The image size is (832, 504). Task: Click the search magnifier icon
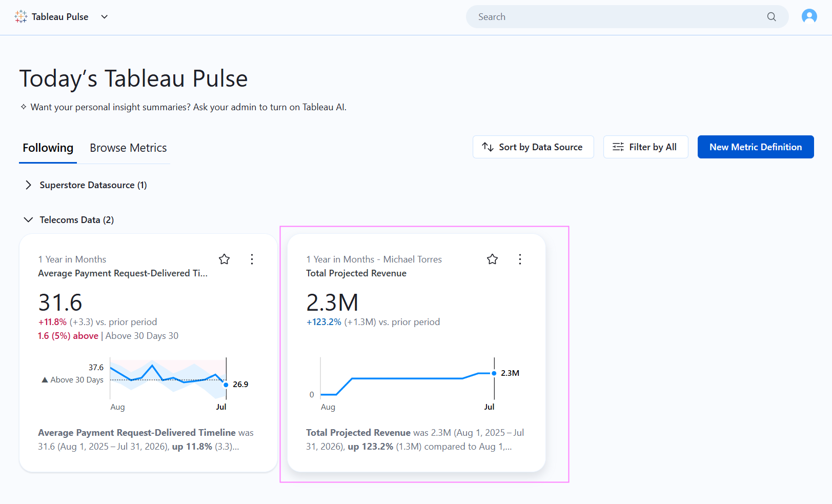tap(771, 17)
